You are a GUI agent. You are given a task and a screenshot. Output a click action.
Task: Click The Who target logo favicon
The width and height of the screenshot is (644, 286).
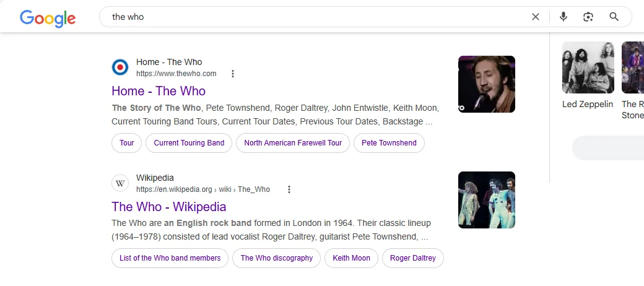click(120, 67)
